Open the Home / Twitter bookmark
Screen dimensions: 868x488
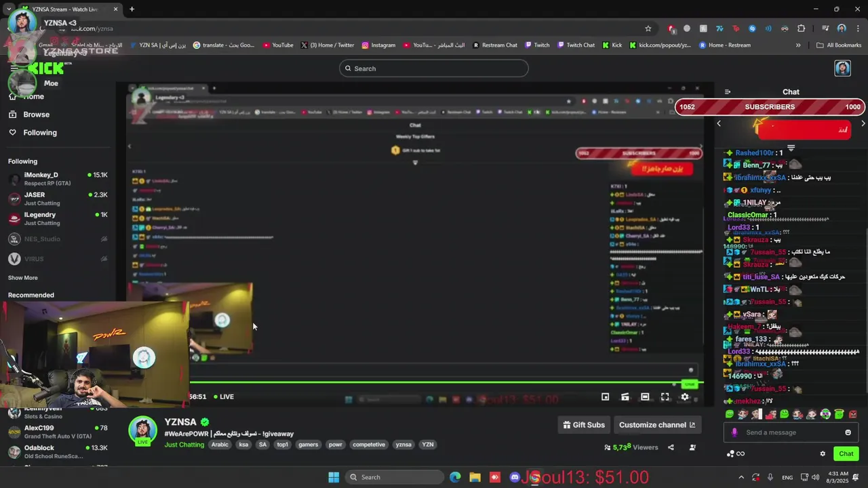pyautogui.click(x=327, y=45)
